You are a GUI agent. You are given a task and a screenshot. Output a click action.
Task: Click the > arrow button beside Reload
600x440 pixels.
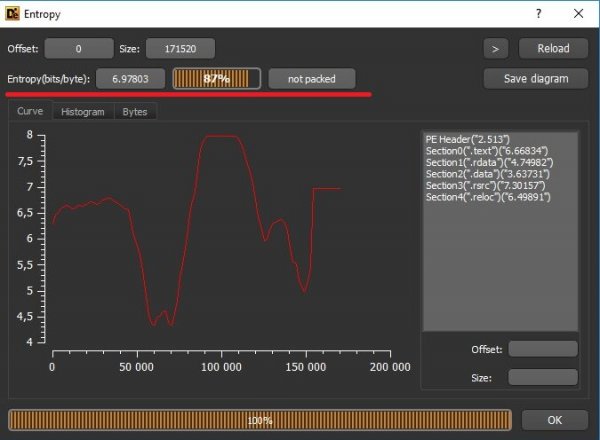click(494, 48)
